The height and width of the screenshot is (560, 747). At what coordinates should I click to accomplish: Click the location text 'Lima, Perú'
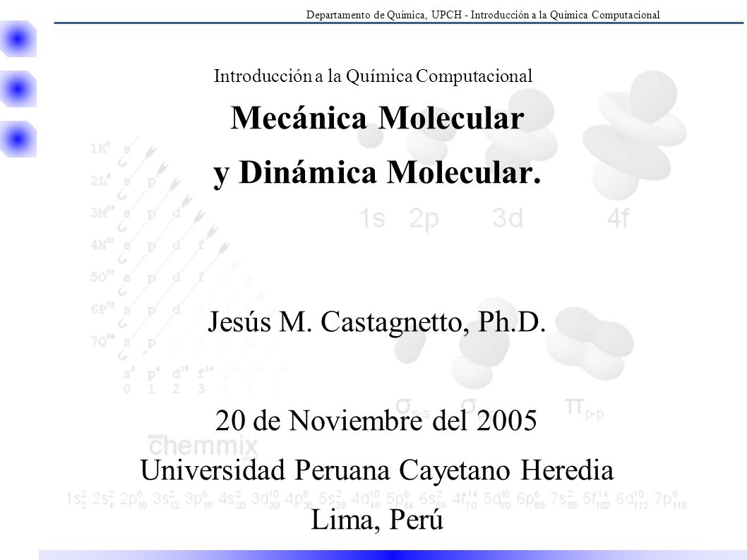(x=377, y=520)
